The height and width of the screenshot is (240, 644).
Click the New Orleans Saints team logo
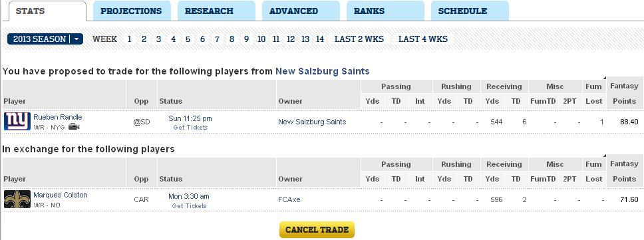pyautogui.click(x=17, y=199)
